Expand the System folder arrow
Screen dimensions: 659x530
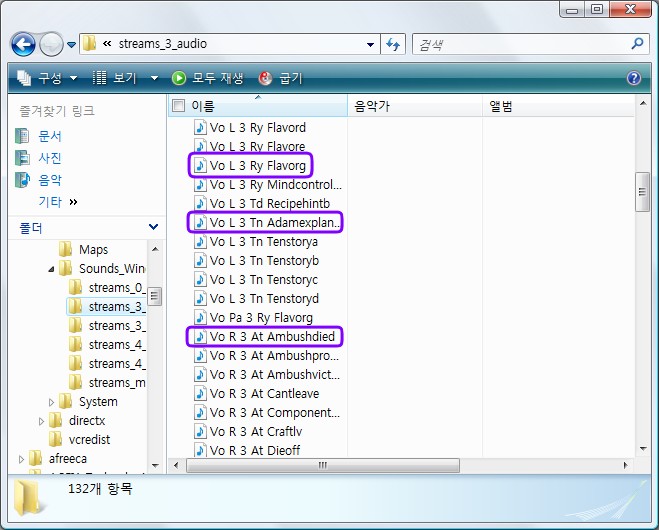[x=51, y=402]
